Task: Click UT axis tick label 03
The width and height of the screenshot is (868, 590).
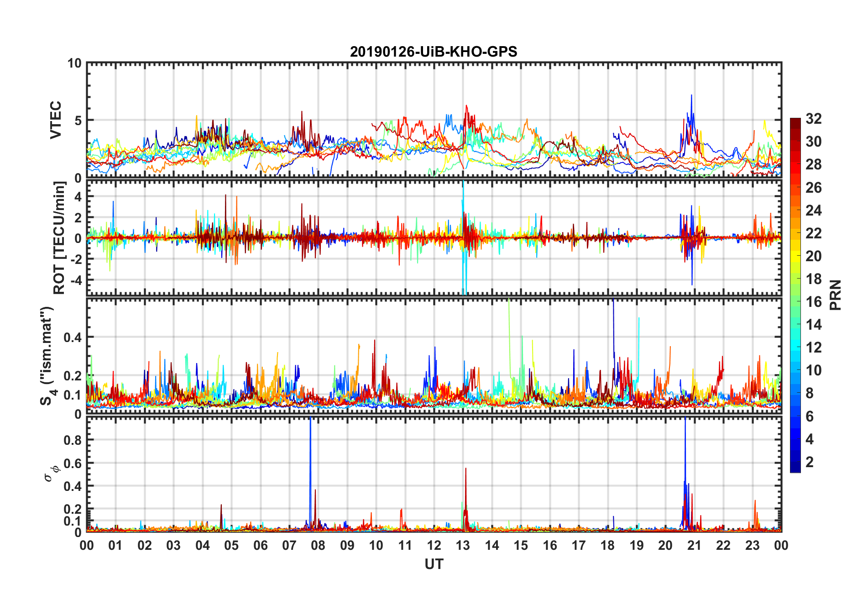Action: click(173, 545)
